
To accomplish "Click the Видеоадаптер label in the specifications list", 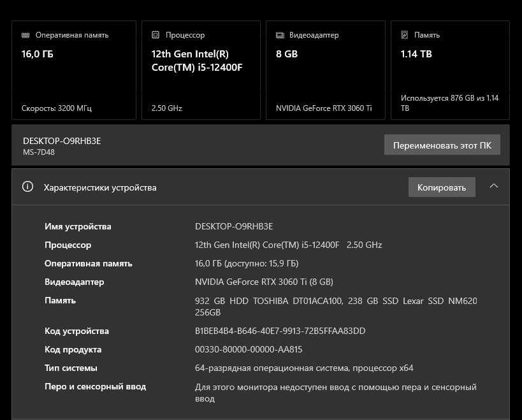I will [74, 282].
